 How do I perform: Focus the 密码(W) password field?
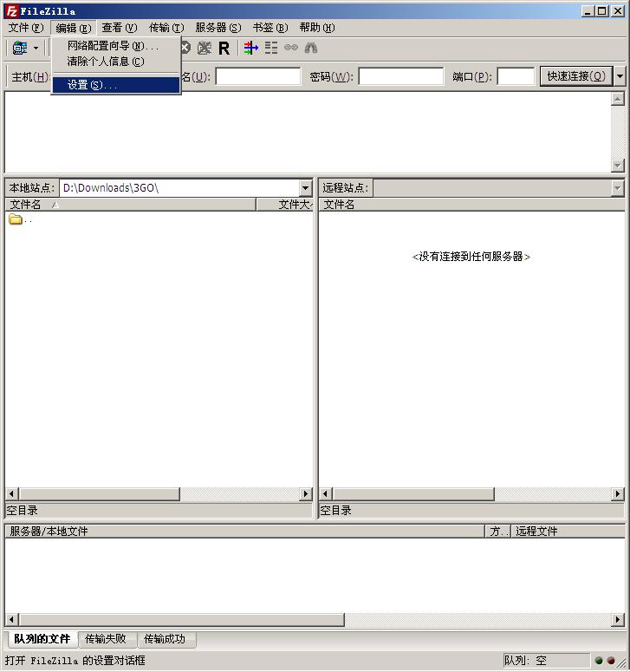[401, 76]
